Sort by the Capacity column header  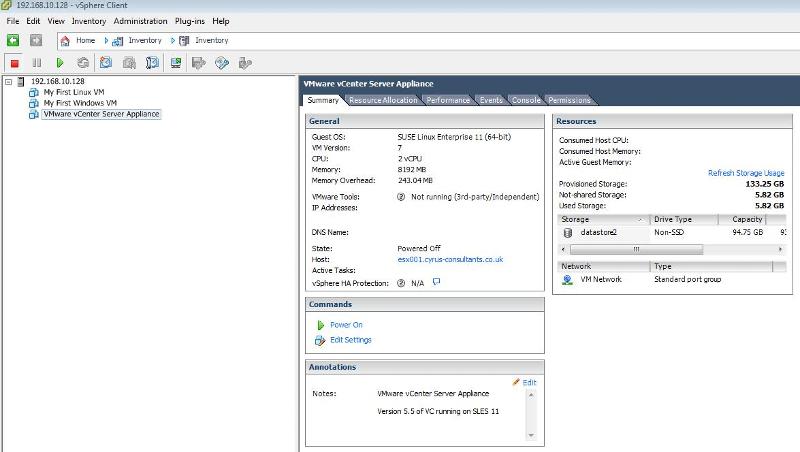pyautogui.click(x=742, y=219)
